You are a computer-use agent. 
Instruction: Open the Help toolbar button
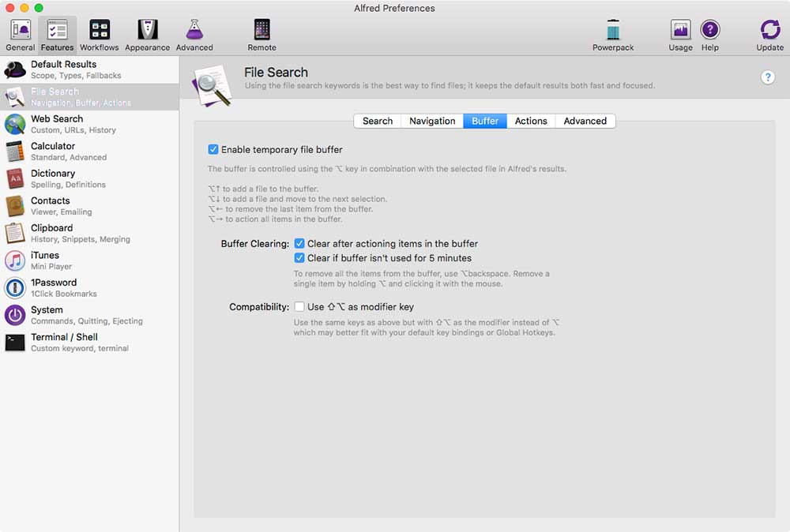(710, 32)
